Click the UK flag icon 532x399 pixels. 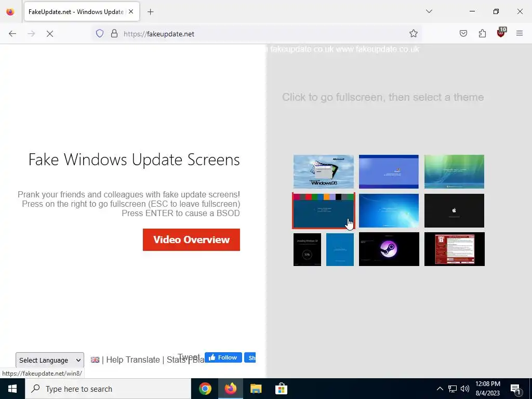pos(95,360)
